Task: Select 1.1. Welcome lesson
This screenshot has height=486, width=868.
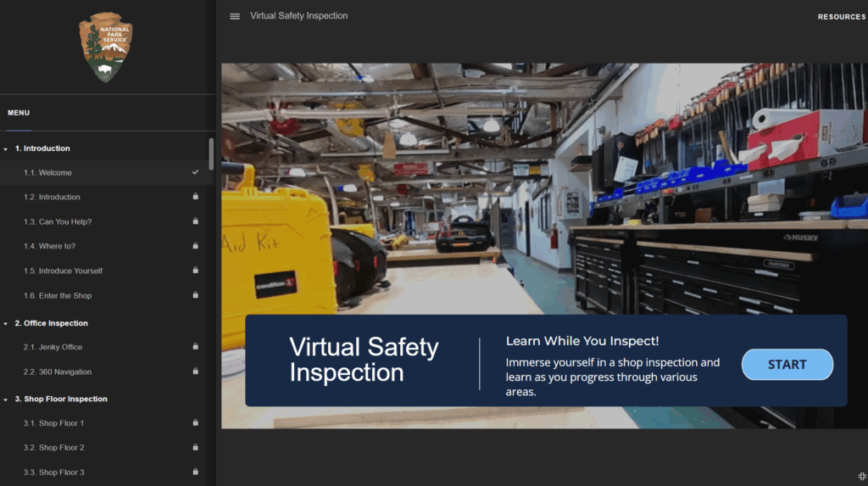Action: (x=103, y=172)
